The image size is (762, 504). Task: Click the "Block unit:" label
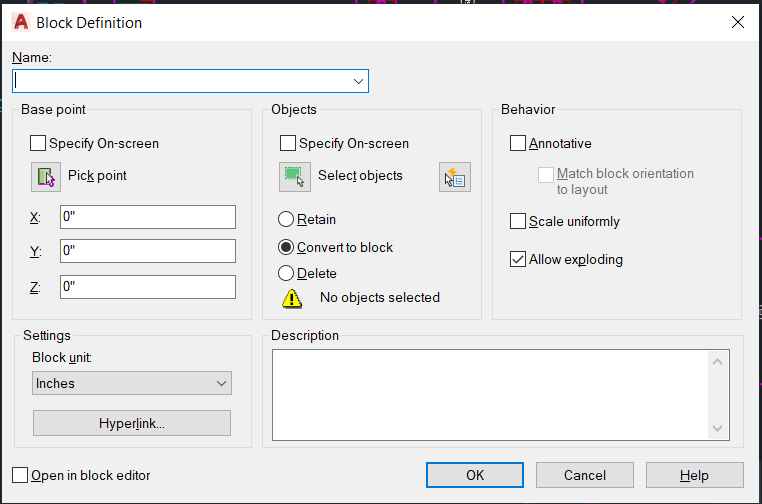tap(62, 358)
